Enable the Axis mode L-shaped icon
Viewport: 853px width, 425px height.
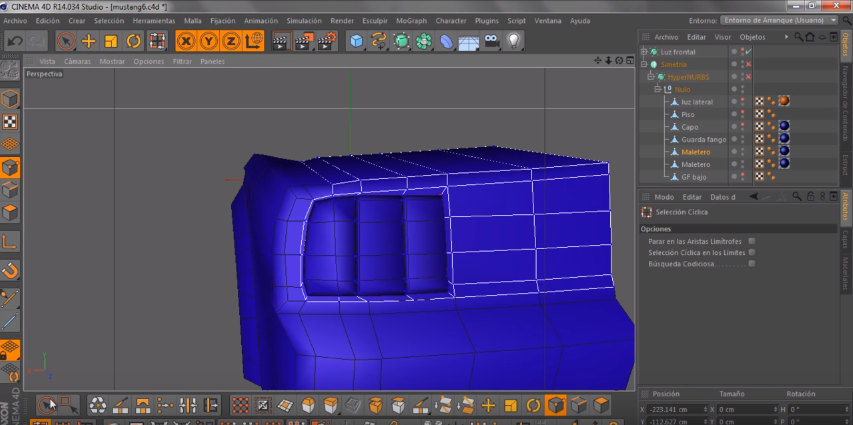click(10, 242)
